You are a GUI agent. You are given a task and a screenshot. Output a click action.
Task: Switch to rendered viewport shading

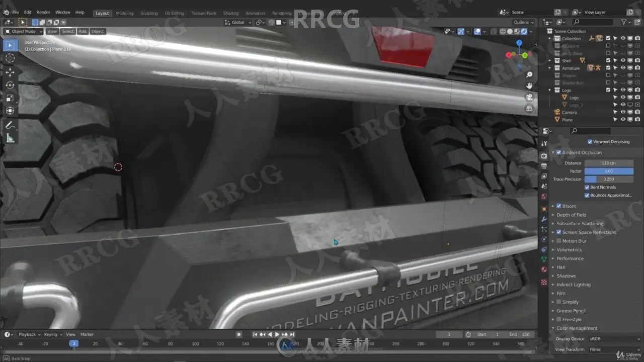click(x=524, y=31)
